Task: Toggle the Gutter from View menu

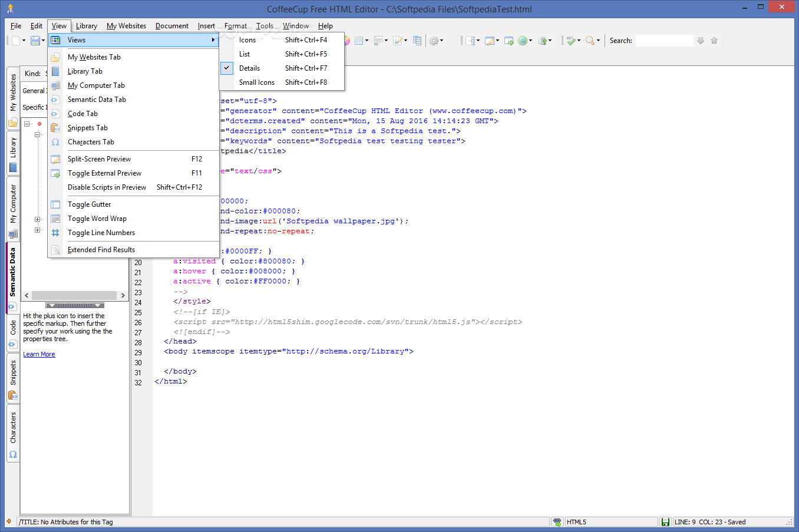Action: [134, 204]
